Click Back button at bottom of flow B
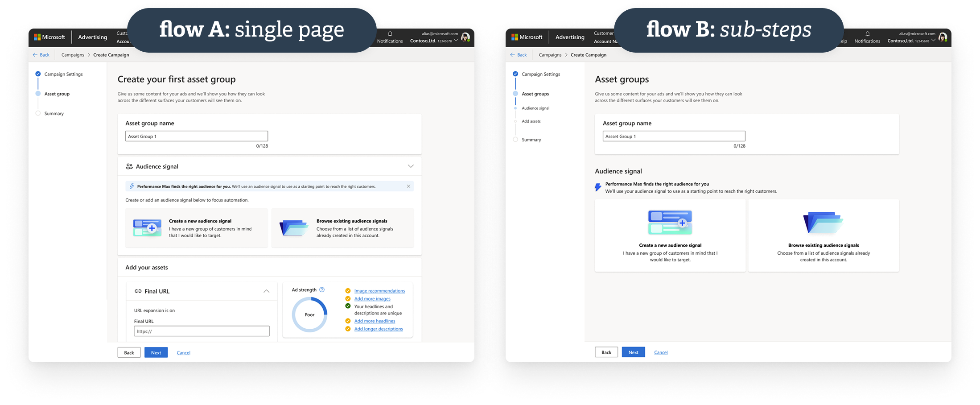Viewport: 980px width, 405px height. click(x=606, y=352)
